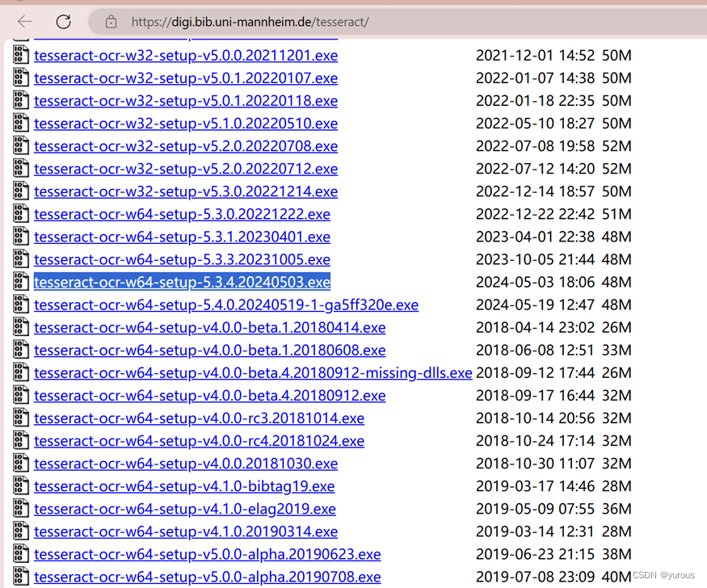Download w64-setup-v5.0.0-alpha.20190623.exe
The image size is (707, 588).
tap(208, 554)
